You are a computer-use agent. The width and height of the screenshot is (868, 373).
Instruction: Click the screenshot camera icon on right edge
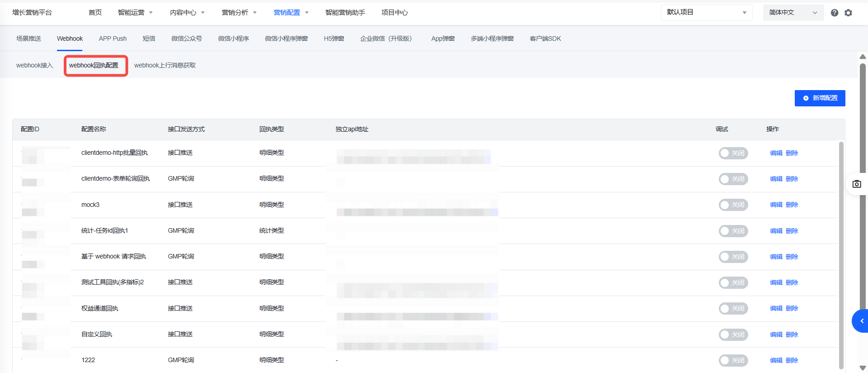(857, 184)
